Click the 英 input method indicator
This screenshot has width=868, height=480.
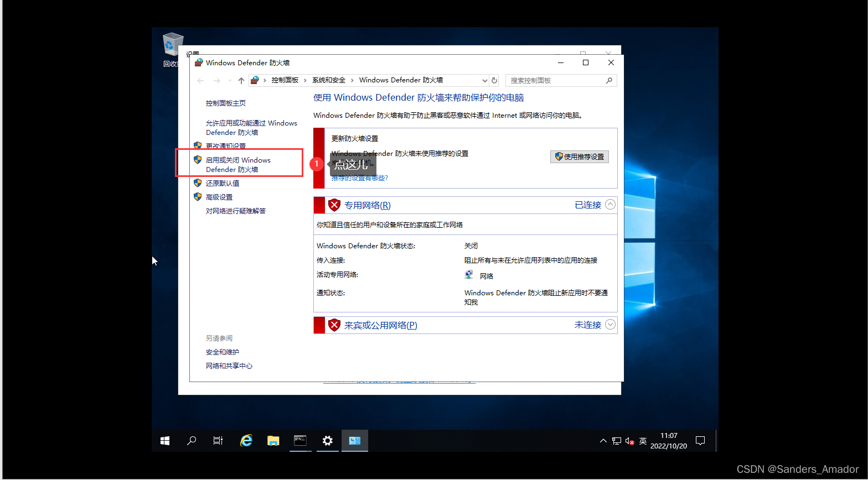tap(643, 441)
